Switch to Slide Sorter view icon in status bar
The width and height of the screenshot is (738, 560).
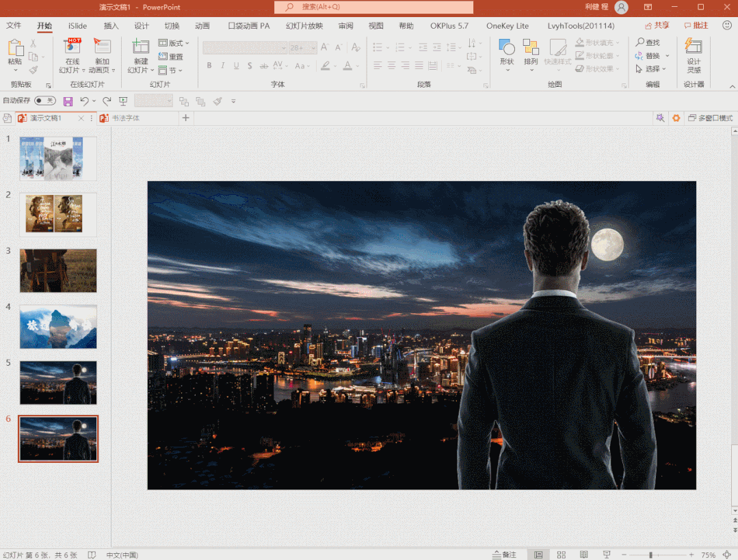click(561, 555)
